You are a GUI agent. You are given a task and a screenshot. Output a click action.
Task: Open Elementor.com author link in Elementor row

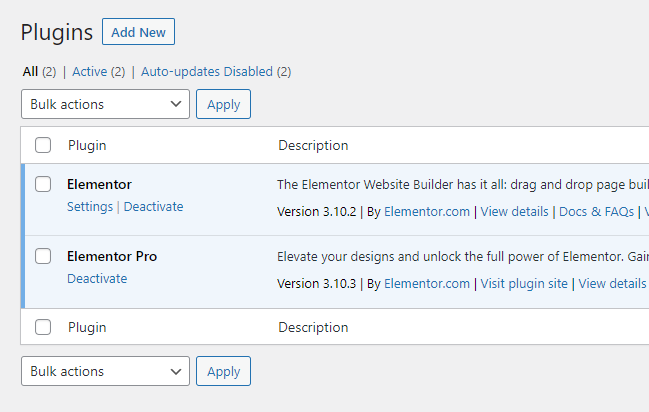427,212
